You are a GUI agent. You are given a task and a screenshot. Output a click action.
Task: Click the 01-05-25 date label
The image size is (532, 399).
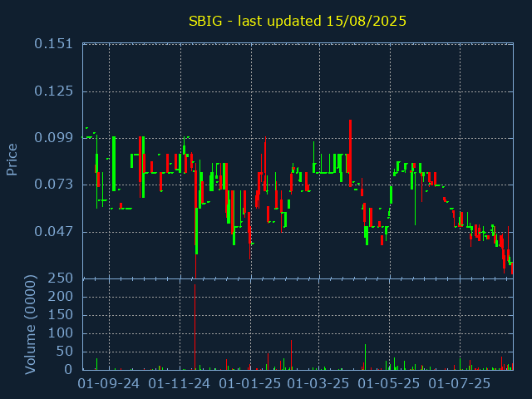pyautogui.click(x=389, y=384)
